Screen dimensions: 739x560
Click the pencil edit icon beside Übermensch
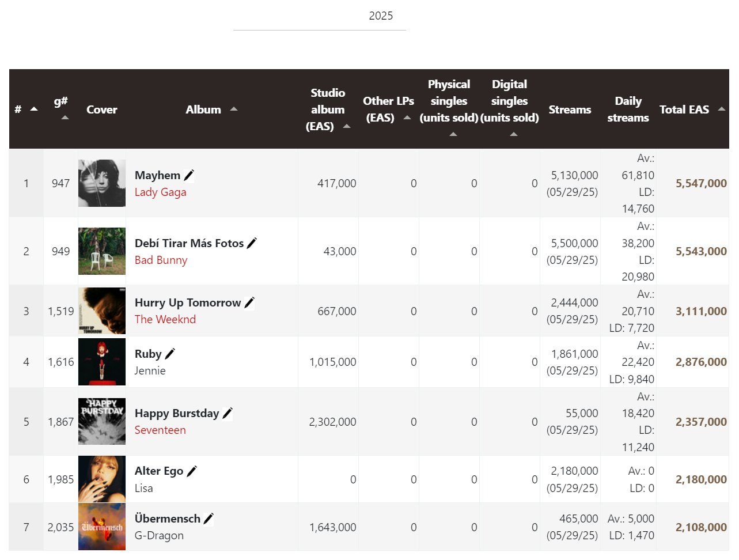(209, 519)
